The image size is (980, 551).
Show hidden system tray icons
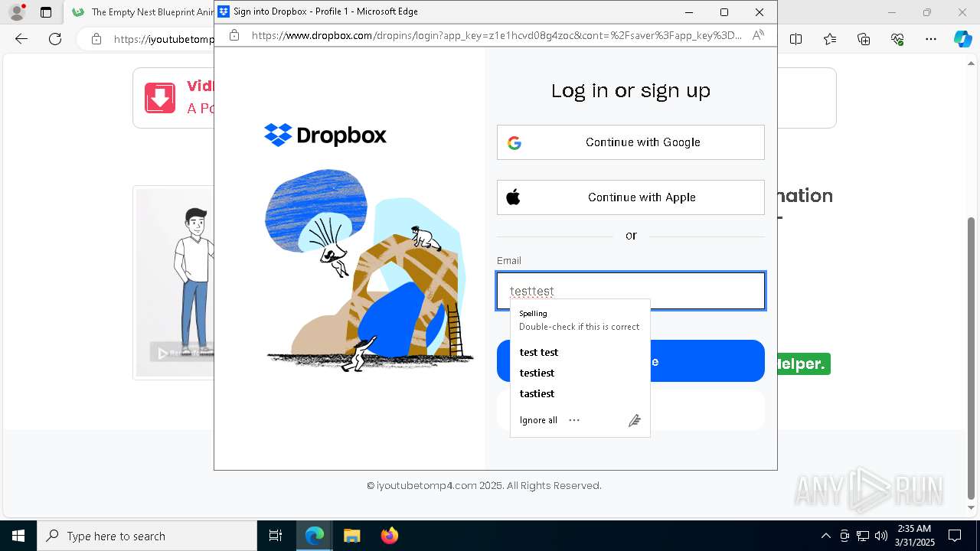click(825, 536)
